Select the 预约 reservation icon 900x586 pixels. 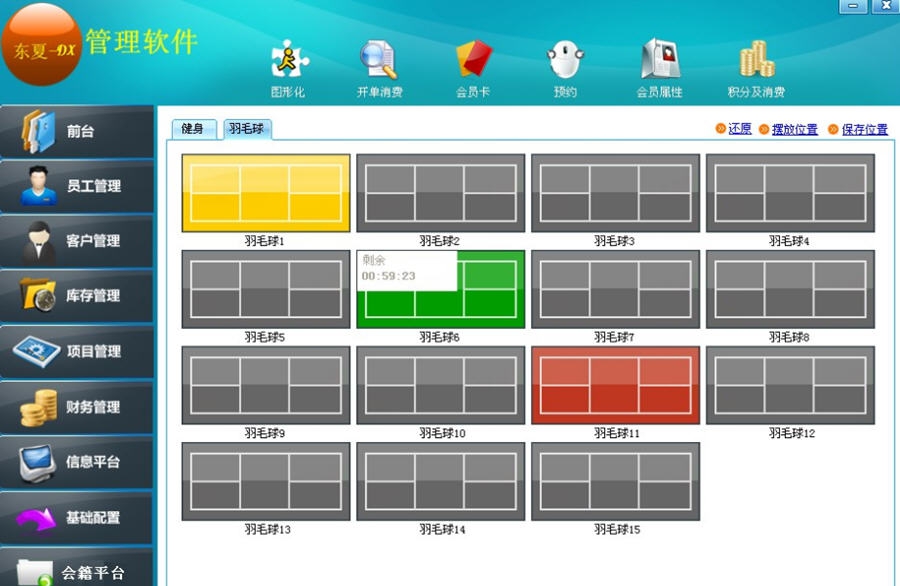click(564, 60)
